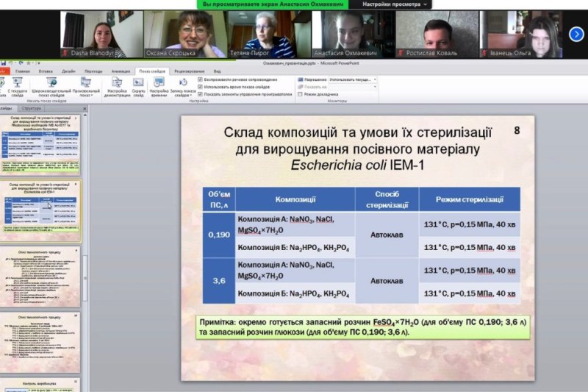
Task: Expand Zoom view options menu
Action: click(395, 4)
